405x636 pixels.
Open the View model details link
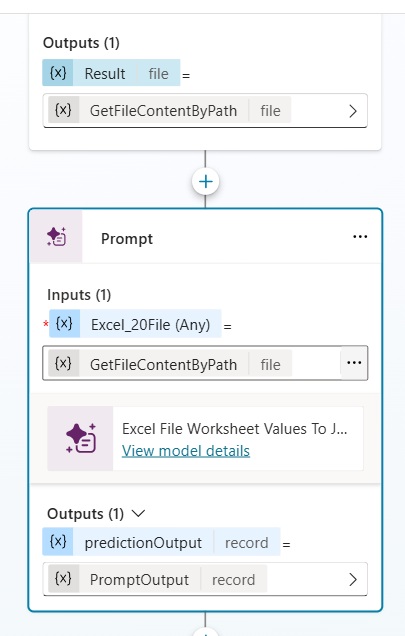pyautogui.click(x=186, y=451)
